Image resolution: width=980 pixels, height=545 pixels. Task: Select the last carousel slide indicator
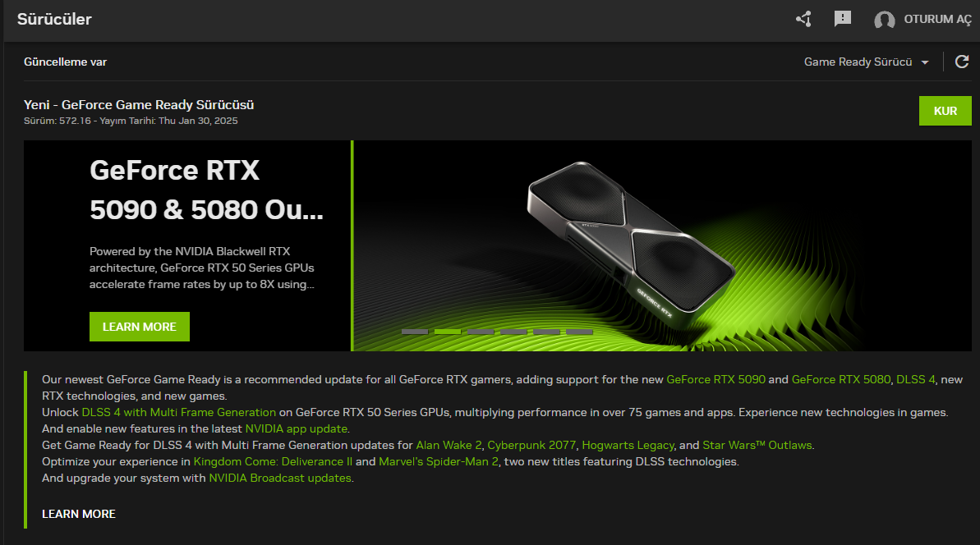coord(579,332)
